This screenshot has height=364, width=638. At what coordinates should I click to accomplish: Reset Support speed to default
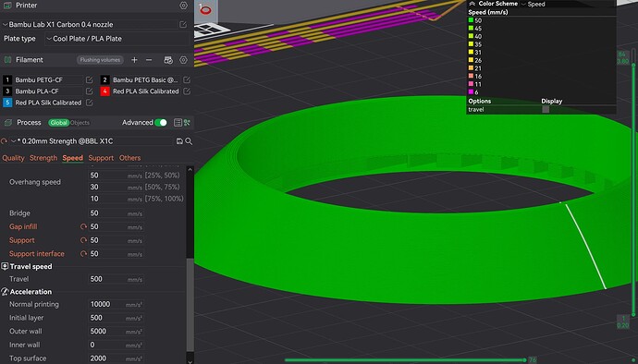83,240
